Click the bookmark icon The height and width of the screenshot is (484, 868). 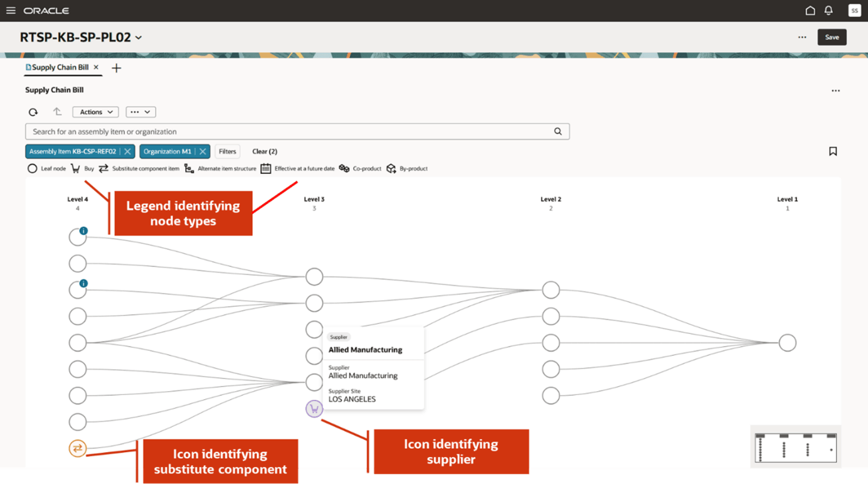[833, 151]
